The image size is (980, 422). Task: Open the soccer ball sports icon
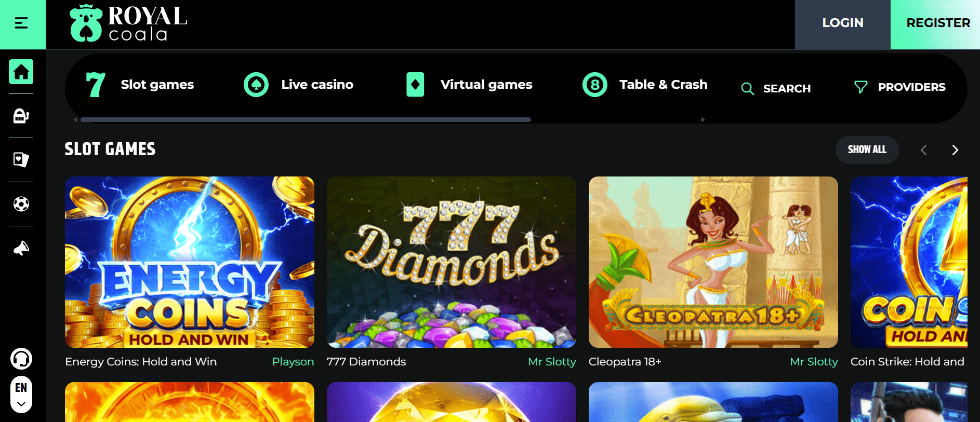21,204
